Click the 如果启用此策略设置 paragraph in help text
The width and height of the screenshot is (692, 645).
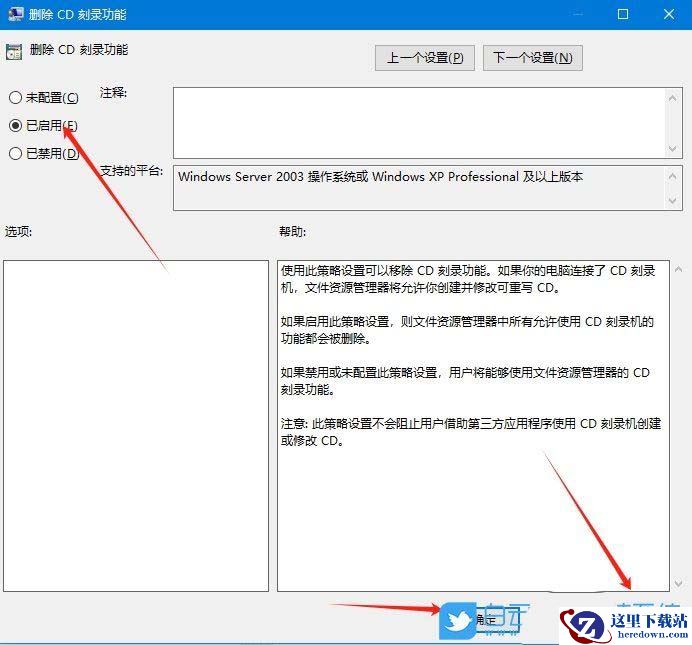(x=467, y=330)
